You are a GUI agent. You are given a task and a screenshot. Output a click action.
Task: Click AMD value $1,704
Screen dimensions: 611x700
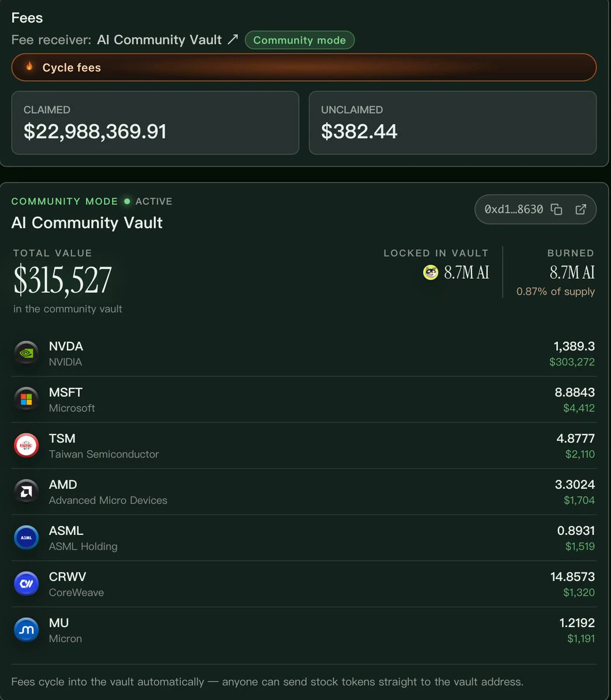(579, 501)
